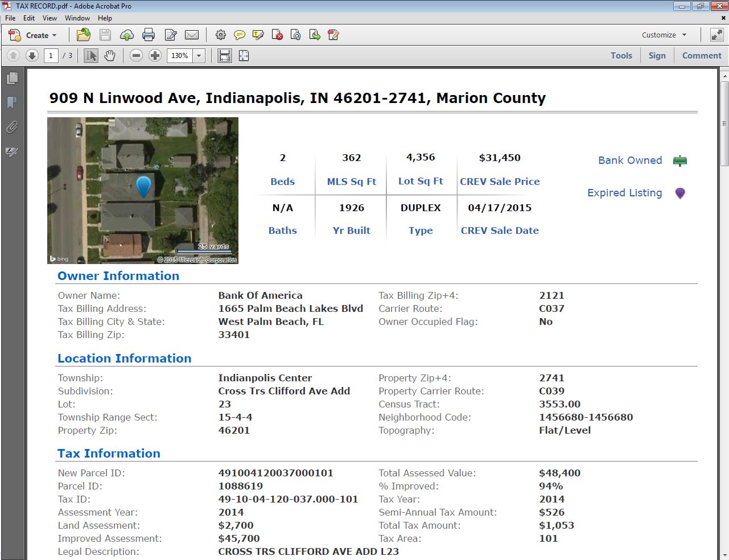The height and width of the screenshot is (560, 729).
Task: Open the Comment pane
Action: pos(702,56)
